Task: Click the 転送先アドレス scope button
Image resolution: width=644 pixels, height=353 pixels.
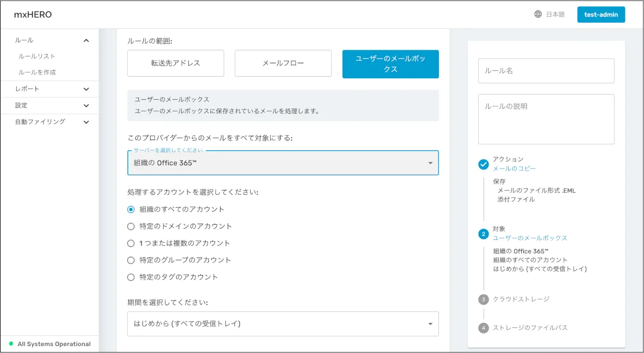Action: 175,63
